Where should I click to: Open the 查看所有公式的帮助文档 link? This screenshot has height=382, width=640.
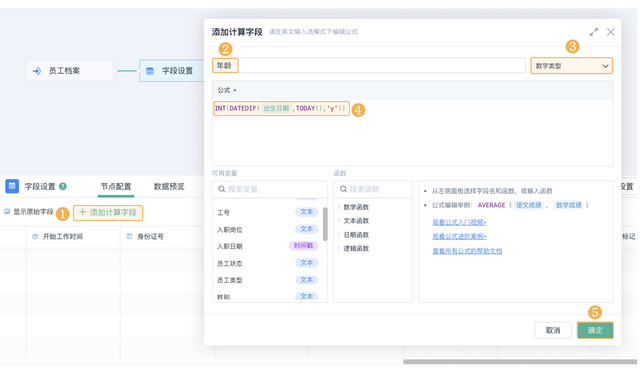[467, 251]
